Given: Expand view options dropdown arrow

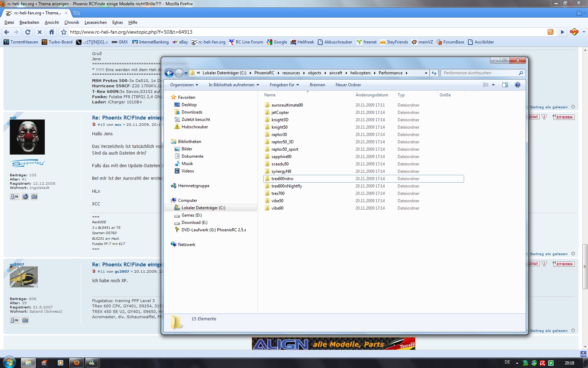Looking at the screenshot, I should [x=493, y=85].
